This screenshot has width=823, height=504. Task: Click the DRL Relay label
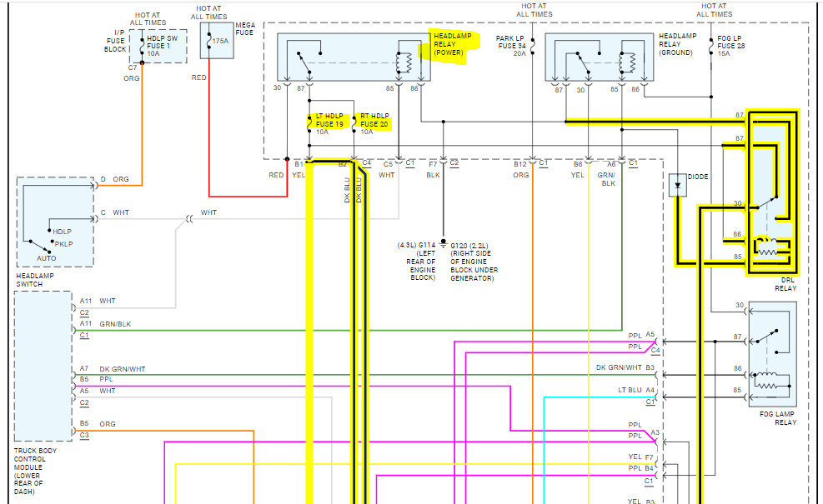[785, 284]
